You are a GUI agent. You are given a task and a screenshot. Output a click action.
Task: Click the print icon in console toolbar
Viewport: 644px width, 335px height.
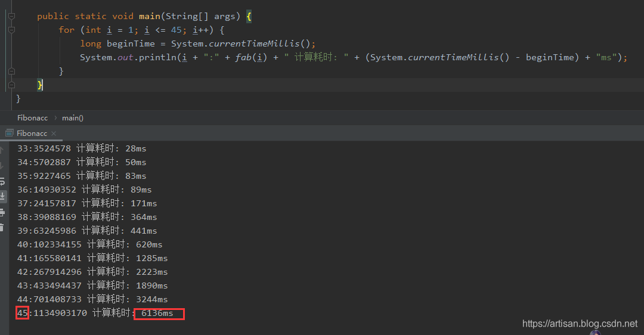2,212
